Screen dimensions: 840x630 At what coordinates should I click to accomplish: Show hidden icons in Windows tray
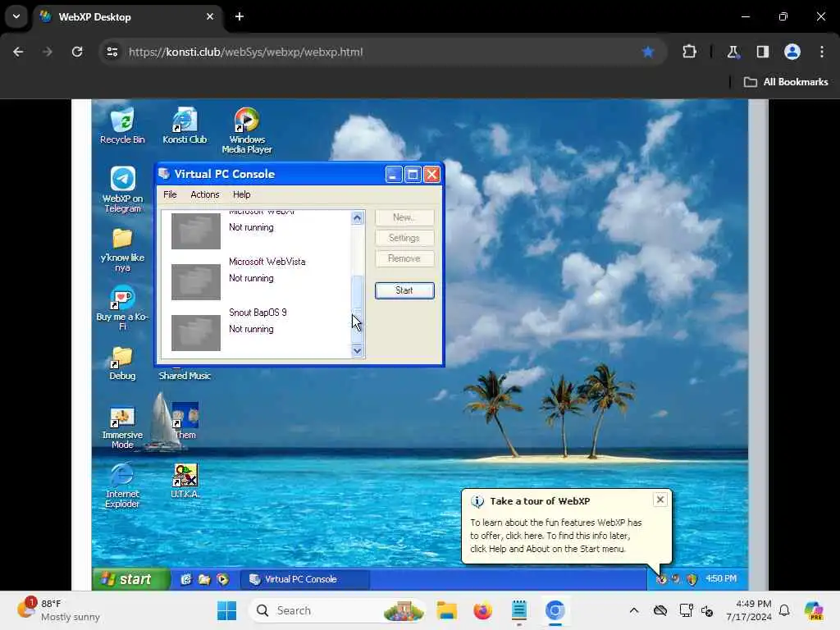tap(634, 610)
